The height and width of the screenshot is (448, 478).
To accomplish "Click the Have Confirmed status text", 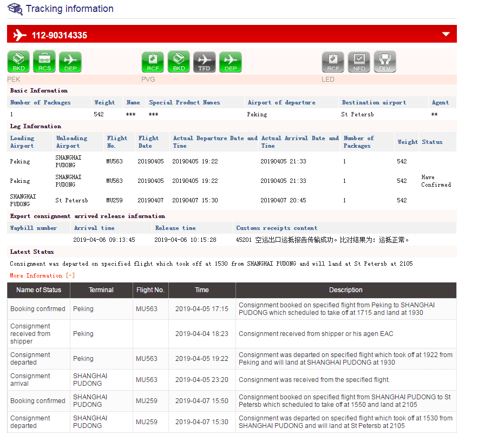I will pos(436,181).
